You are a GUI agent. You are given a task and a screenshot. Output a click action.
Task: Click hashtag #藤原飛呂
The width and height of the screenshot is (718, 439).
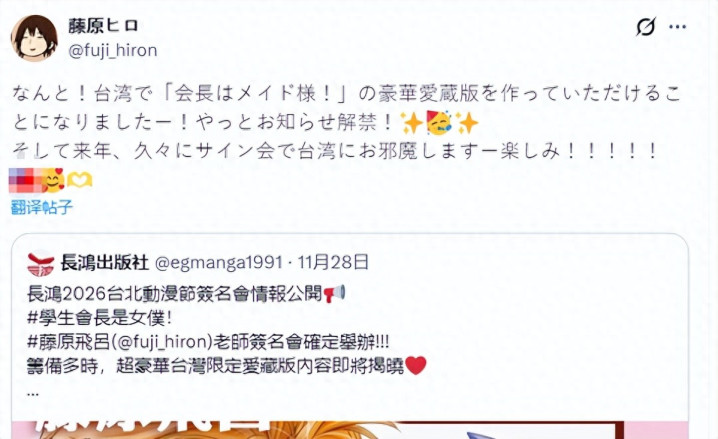(x=69, y=342)
